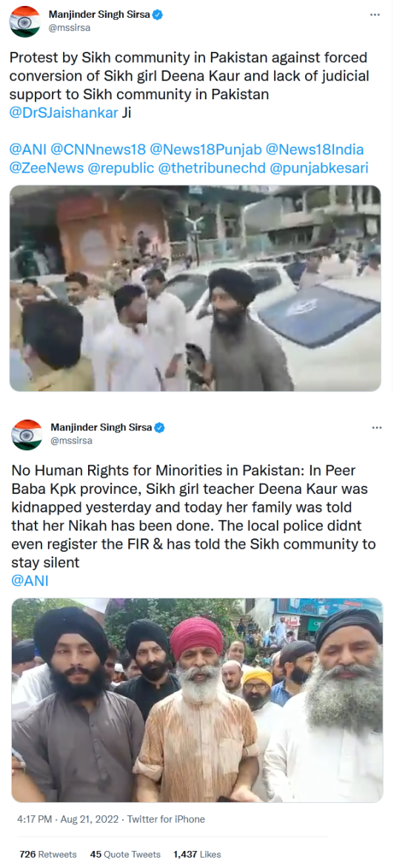Open the @punjabkesari mention
Image resolution: width=405 pixels, height=868 pixels.
click(x=318, y=167)
